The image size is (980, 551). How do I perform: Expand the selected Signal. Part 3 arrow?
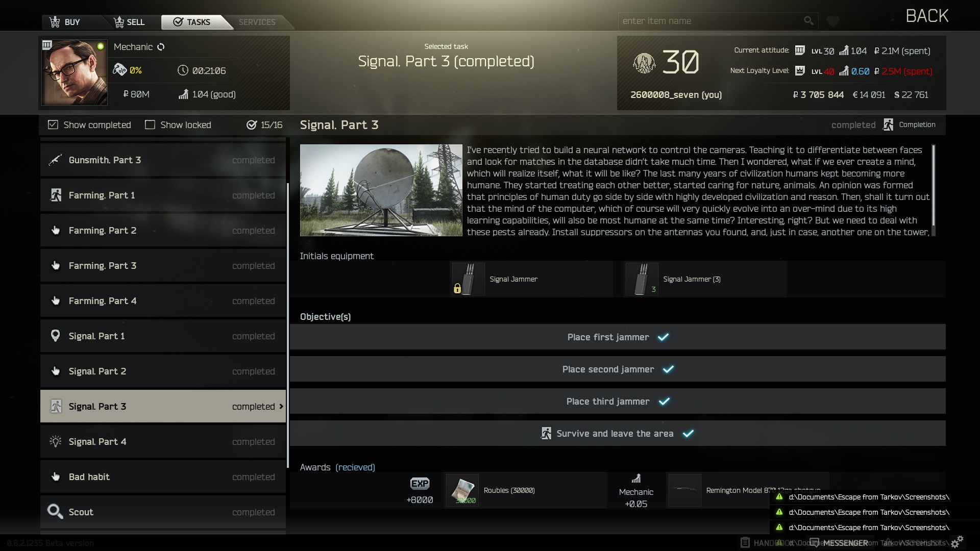[281, 406]
